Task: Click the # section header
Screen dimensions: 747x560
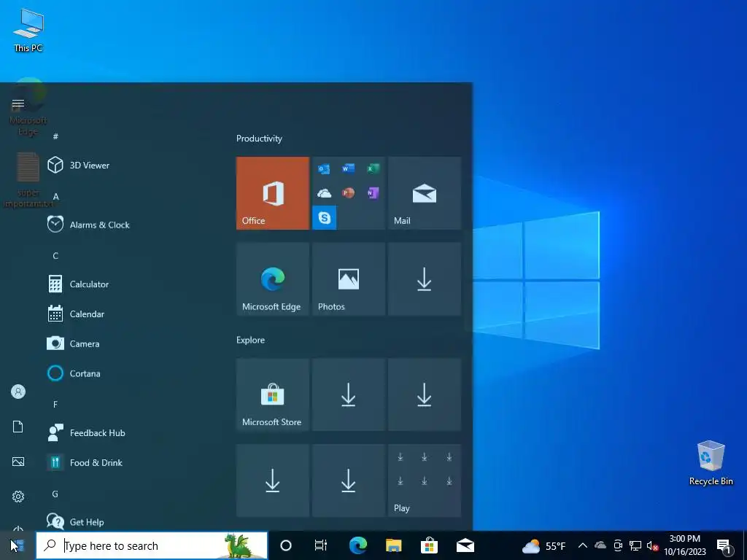Action: (55, 136)
